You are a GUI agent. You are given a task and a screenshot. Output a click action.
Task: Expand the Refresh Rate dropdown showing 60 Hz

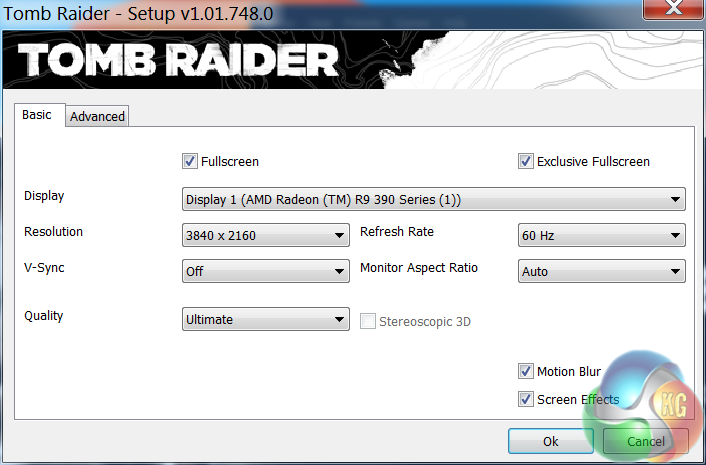tap(602, 235)
